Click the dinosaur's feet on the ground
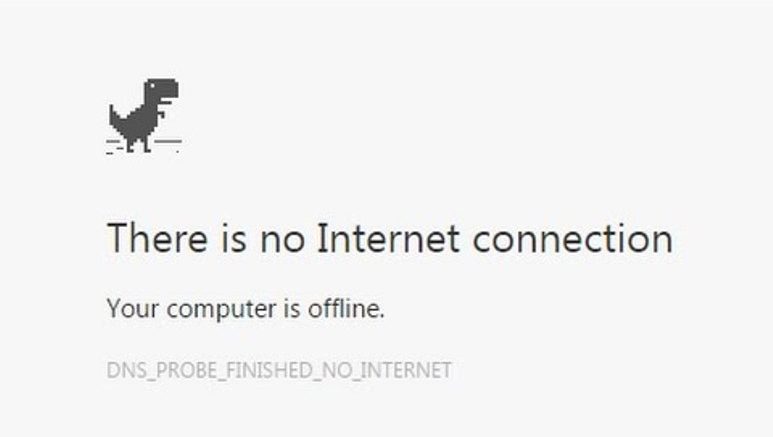This screenshot has width=773, height=437. 139,150
